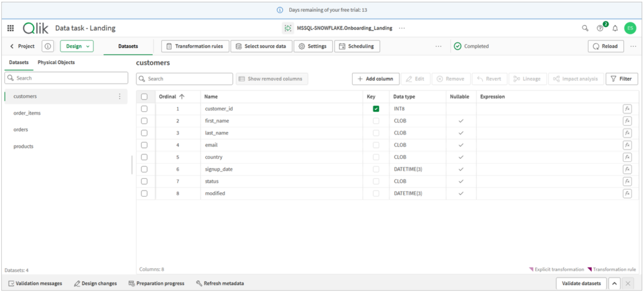Select row checkbox for signup_date
The width and height of the screenshot is (644, 292).
click(144, 170)
